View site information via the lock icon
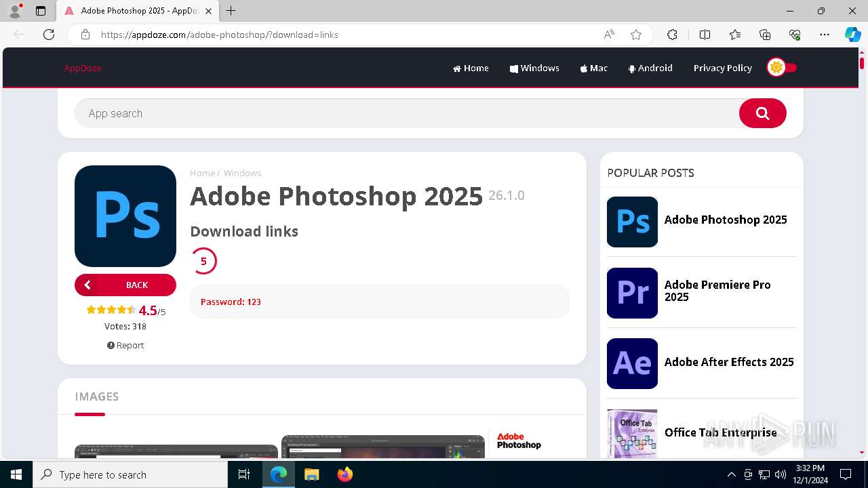868x488 pixels. (x=85, y=35)
